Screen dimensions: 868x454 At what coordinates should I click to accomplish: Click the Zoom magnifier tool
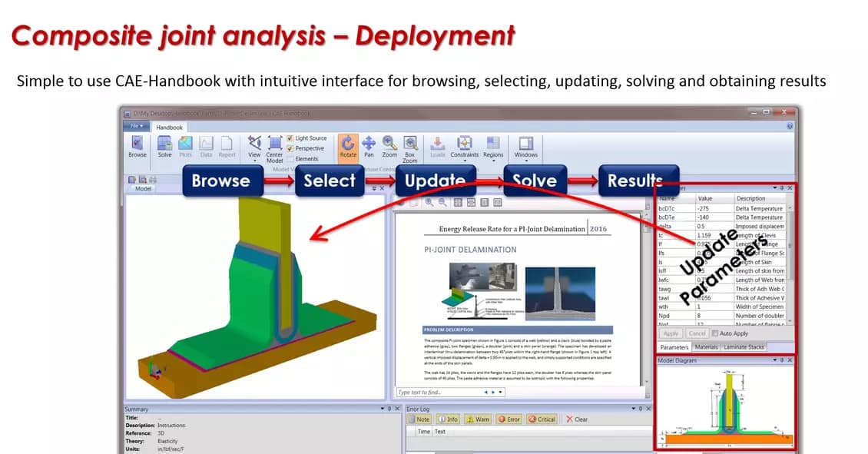pyautogui.click(x=389, y=144)
